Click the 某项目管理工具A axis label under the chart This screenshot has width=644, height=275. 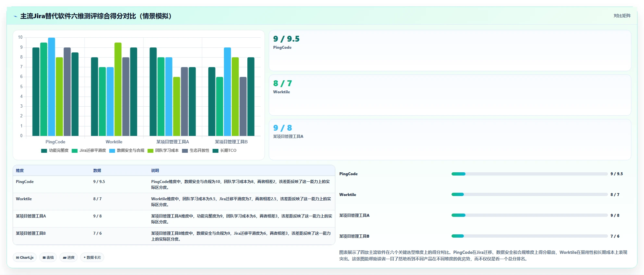click(173, 142)
